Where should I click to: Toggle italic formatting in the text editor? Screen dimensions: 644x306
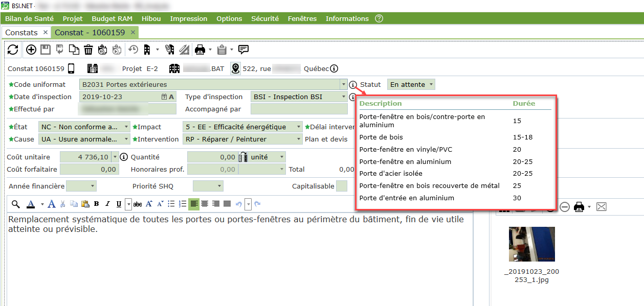(107, 204)
